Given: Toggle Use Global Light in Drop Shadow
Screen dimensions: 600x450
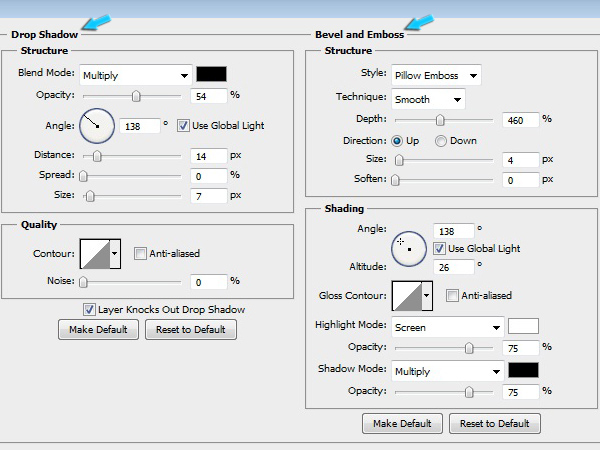Looking at the screenshot, I should [183, 125].
